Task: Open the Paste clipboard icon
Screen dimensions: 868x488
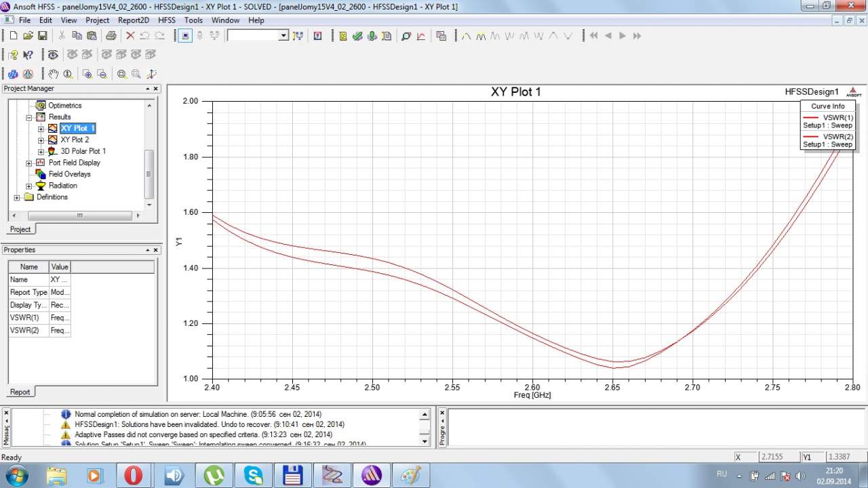Action: click(92, 36)
